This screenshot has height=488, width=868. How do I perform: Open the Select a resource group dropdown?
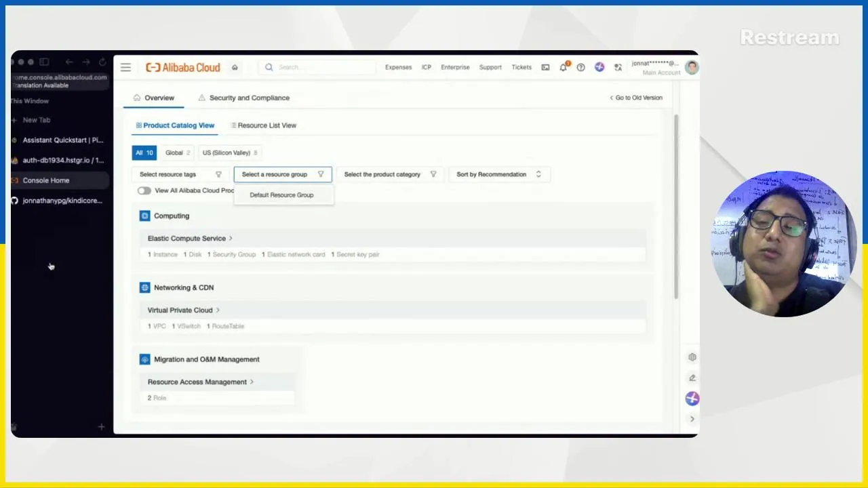coord(283,174)
